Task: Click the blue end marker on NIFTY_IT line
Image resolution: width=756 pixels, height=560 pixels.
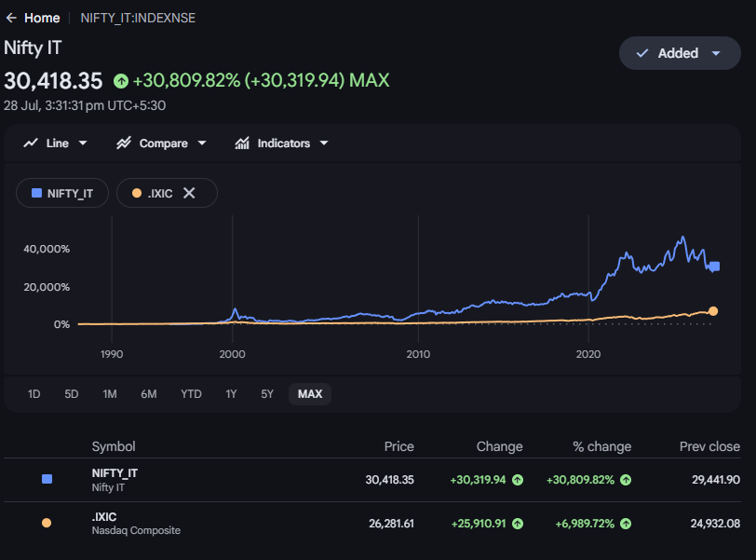Action: 714,266
